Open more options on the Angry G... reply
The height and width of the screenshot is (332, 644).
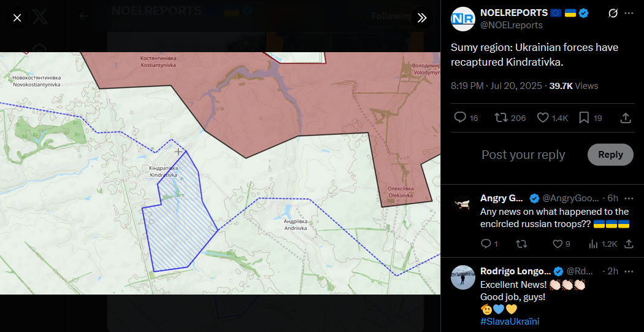(629, 198)
